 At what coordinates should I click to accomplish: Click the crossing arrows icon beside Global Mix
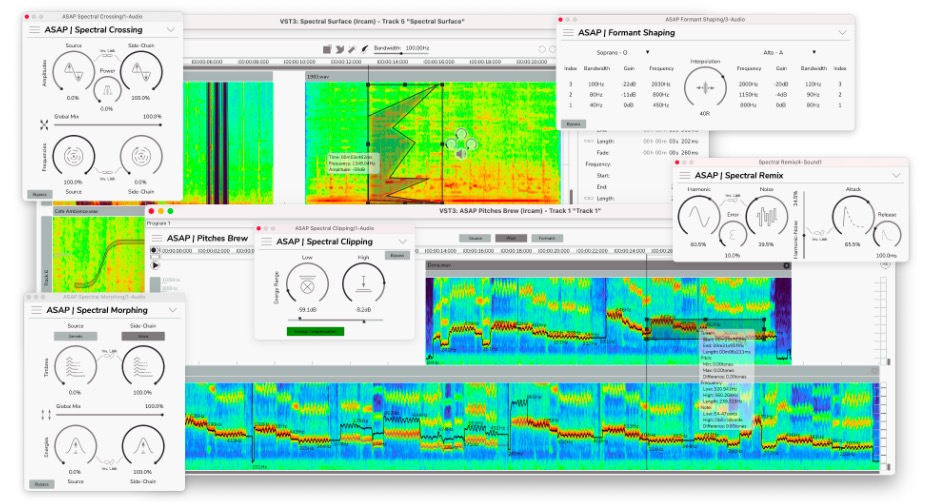coord(44,124)
